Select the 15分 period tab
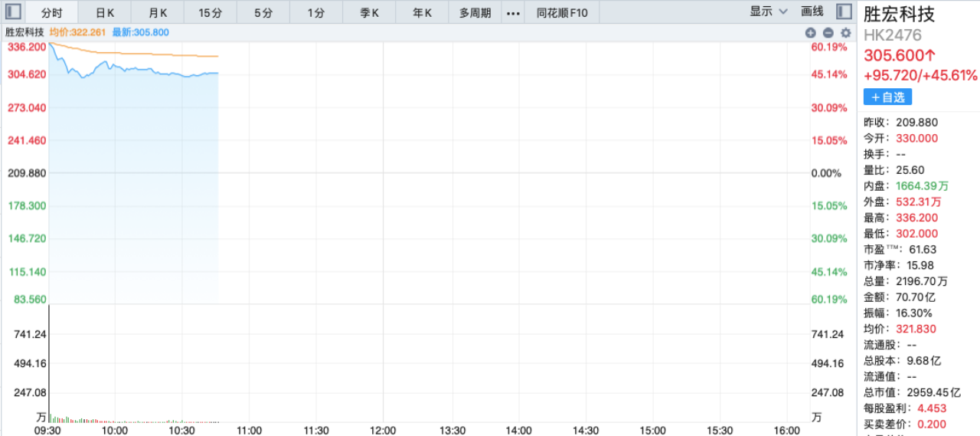980x436 pixels. pos(210,12)
